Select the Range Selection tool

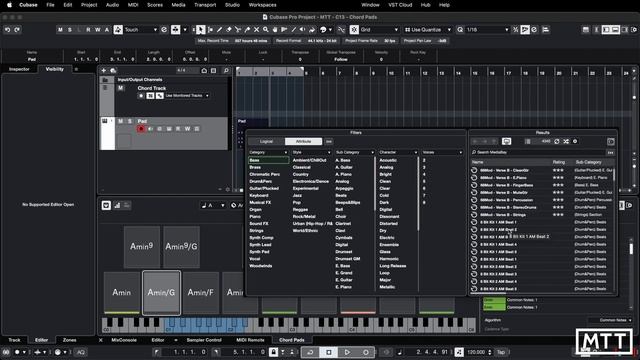tap(210, 30)
